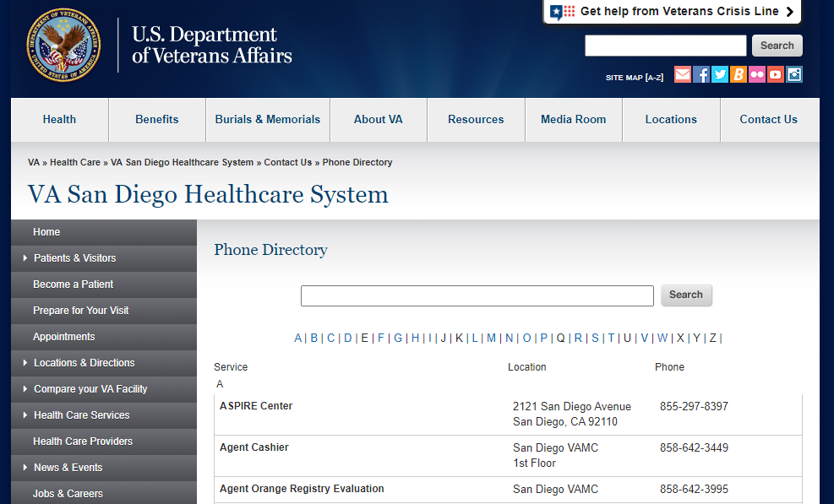Image resolution: width=834 pixels, height=504 pixels.
Task: Expand the Health Care Services arrow
Action: pos(25,415)
